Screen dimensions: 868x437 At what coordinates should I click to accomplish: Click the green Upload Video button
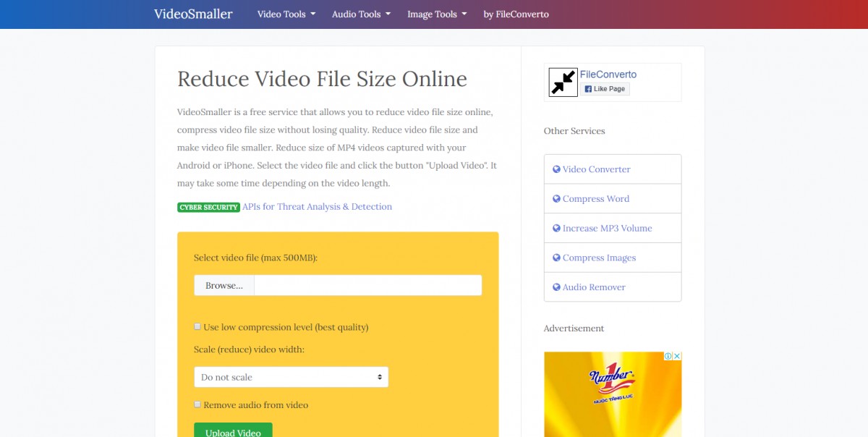233,430
